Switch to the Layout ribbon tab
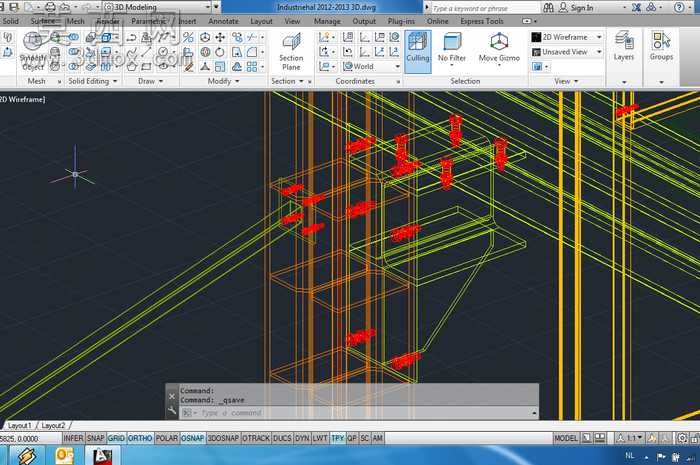The image size is (700, 465). tap(261, 21)
